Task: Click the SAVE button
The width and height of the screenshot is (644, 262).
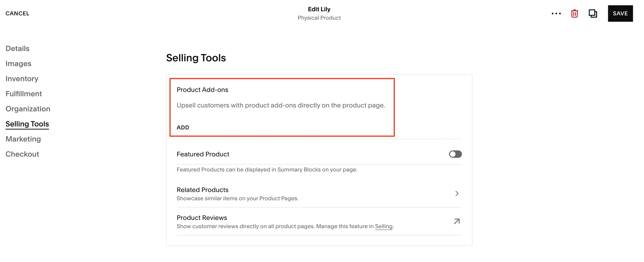Action: coord(620,13)
